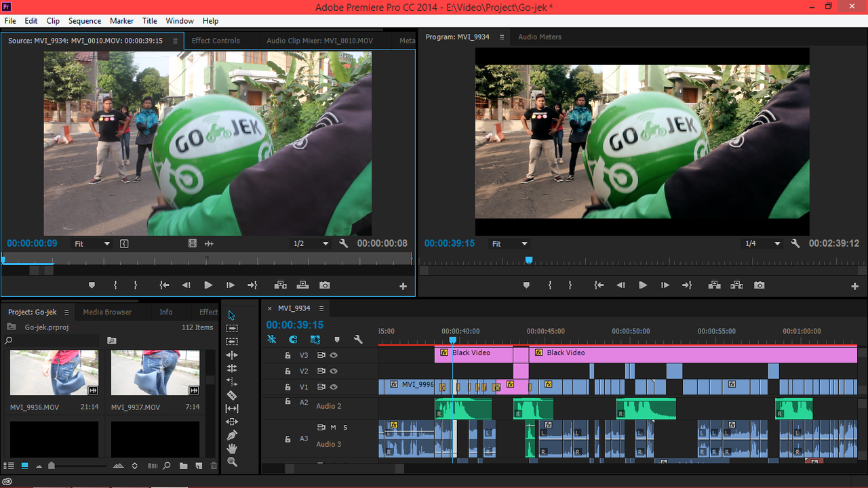Screen dimensions: 868x488
Task: Open timeline display settings wrench
Action: coord(358,340)
